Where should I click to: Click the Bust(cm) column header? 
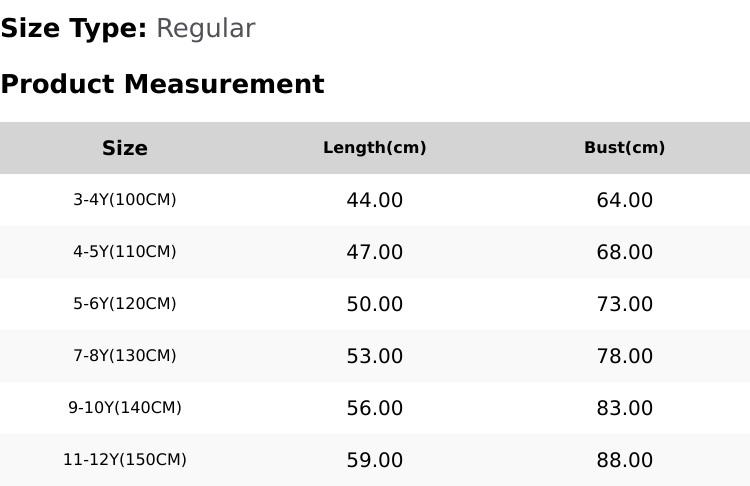tap(624, 148)
